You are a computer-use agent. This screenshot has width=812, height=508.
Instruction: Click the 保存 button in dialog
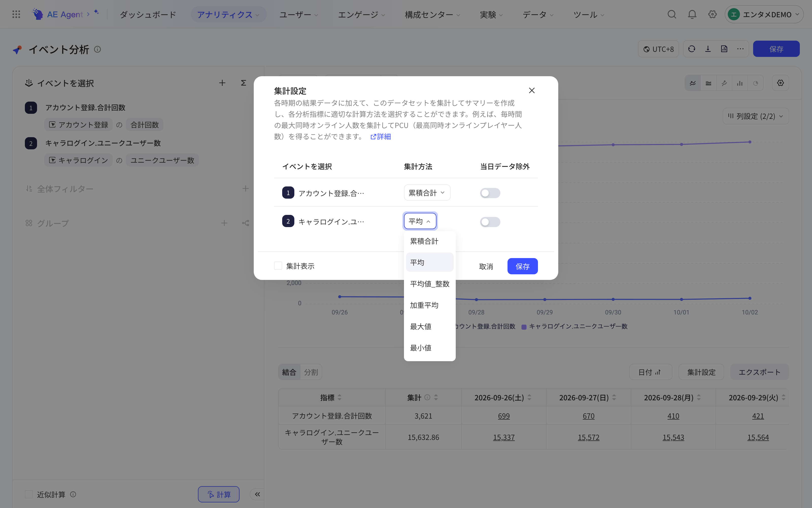pos(522,266)
